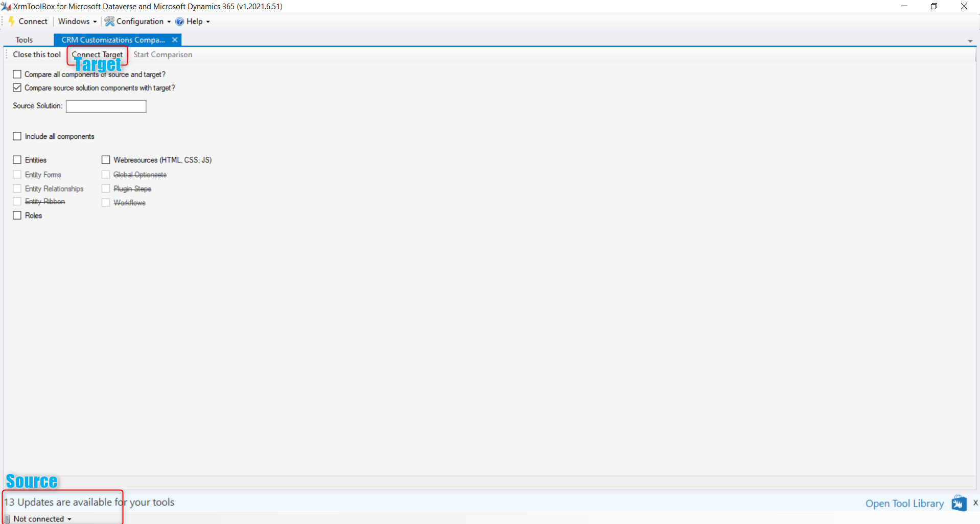This screenshot has width=980, height=524.
Task: Enable Include all components checkbox
Action: [17, 136]
